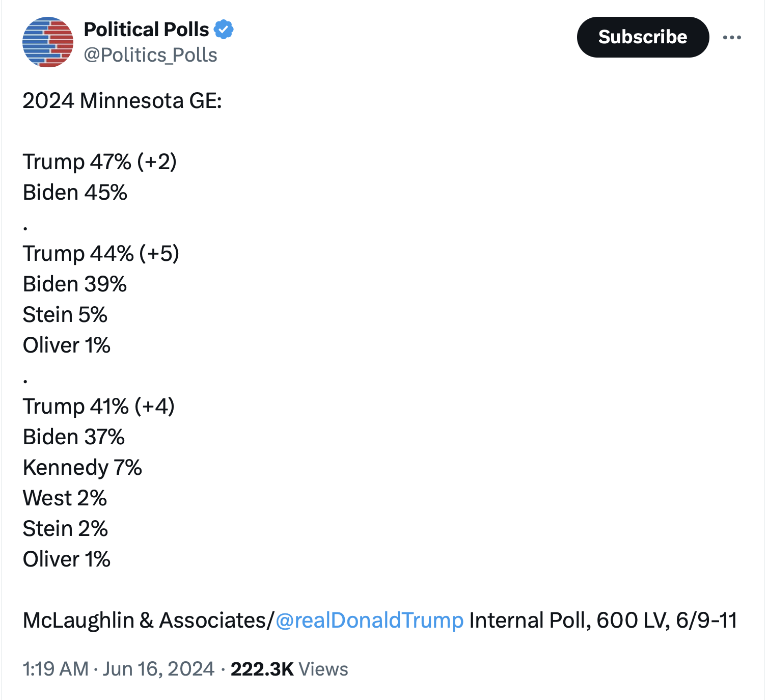
Task: Click the "Trump 41% (+4)" line
Action: [x=99, y=406]
